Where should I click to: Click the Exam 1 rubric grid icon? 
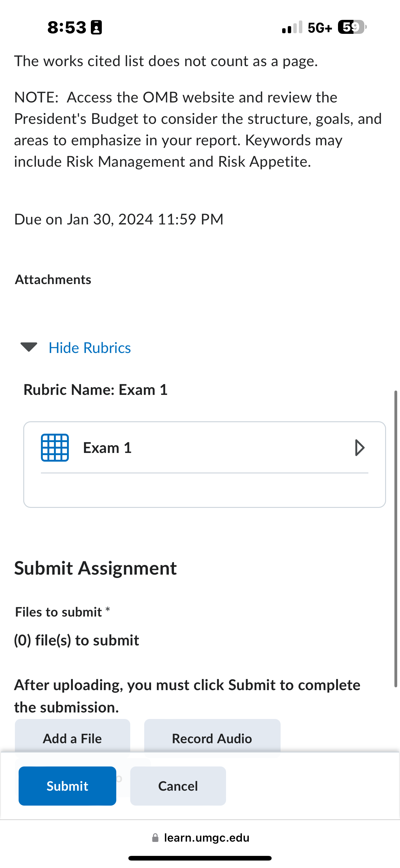55,448
